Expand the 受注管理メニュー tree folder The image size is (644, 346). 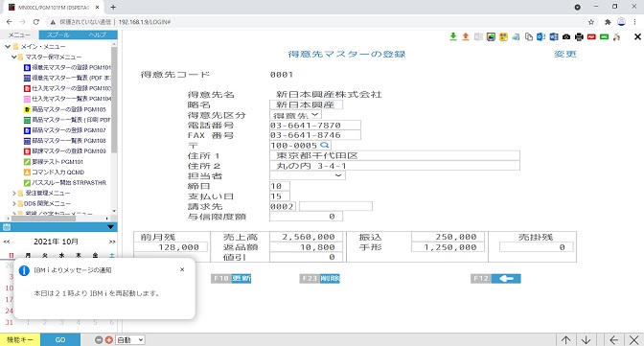(14, 193)
